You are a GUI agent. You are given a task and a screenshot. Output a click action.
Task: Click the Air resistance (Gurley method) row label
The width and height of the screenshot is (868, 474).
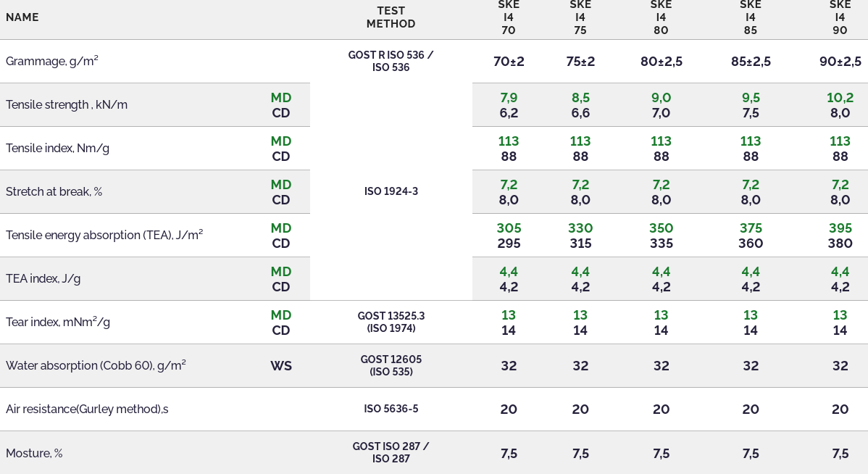(x=87, y=409)
